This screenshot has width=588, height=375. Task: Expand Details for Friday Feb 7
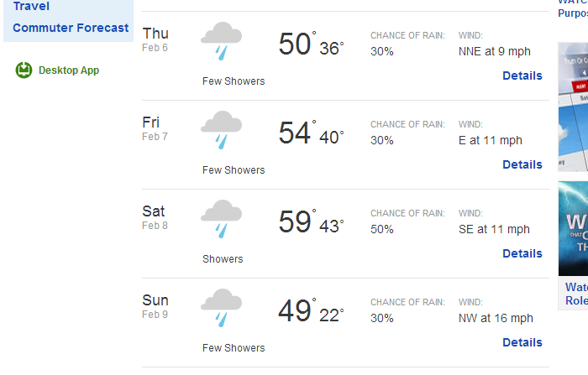click(522, 164)
